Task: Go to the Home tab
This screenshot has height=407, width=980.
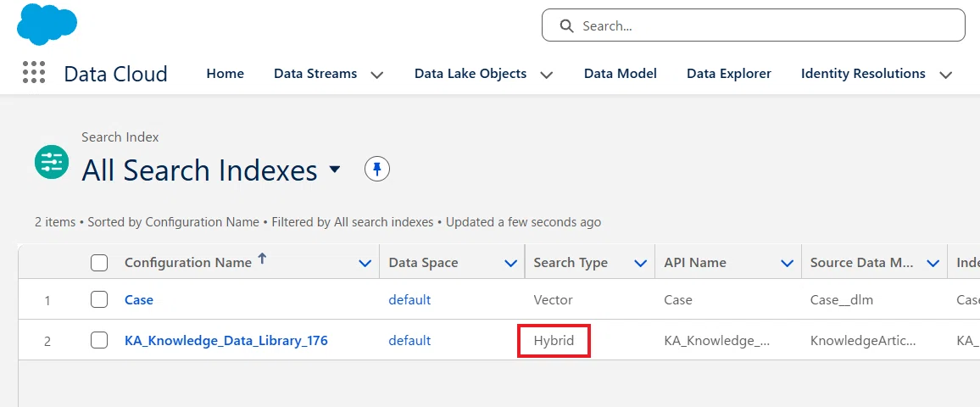Action: point(225,73)
